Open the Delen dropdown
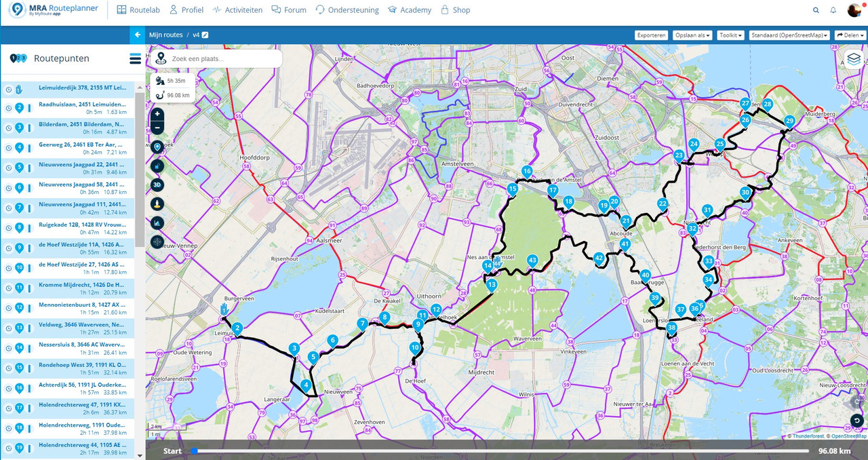The width and height of the screenshot is (868, 460). [850, 35]
